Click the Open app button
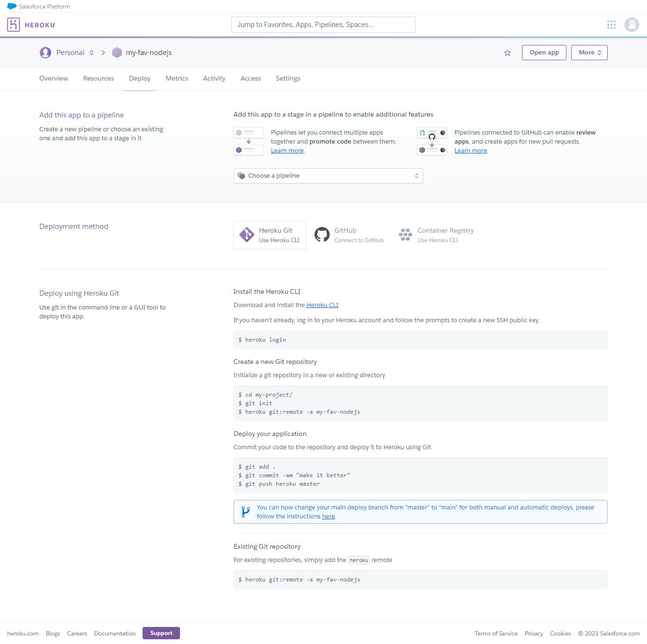The width and height of the screenshot is (647, 644). point(544,53)
